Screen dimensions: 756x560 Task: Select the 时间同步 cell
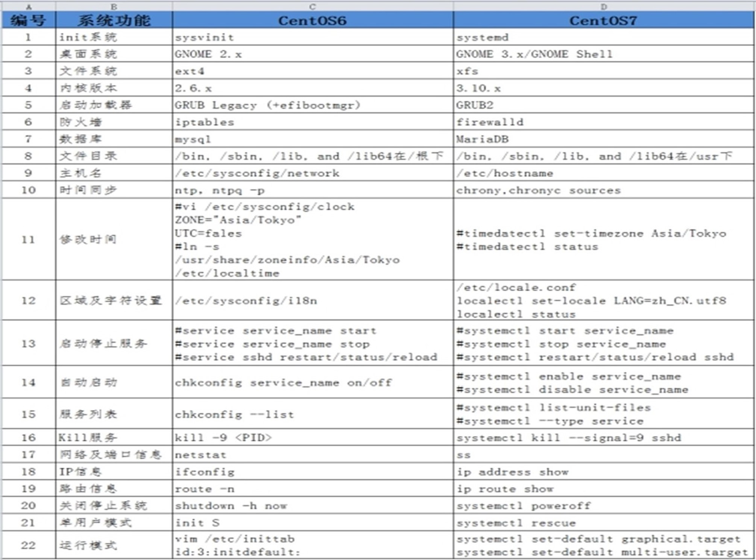114,190
